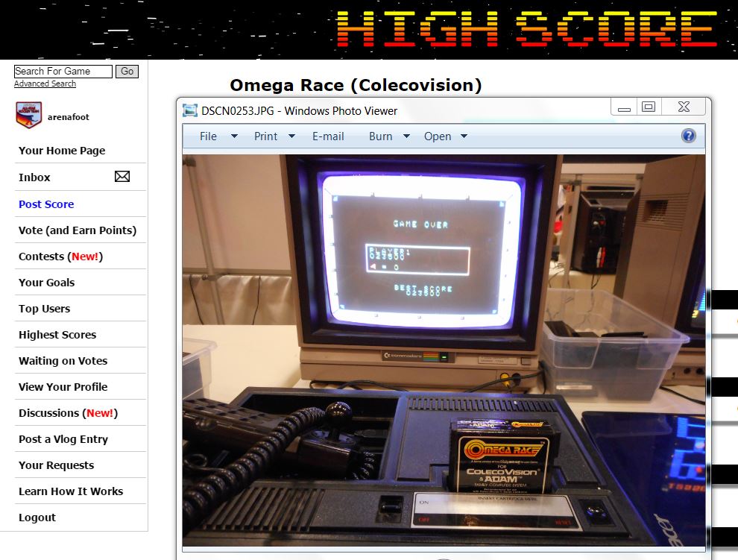Click the Inbox envelope icon
738x560 pixels.
(122, 177)
